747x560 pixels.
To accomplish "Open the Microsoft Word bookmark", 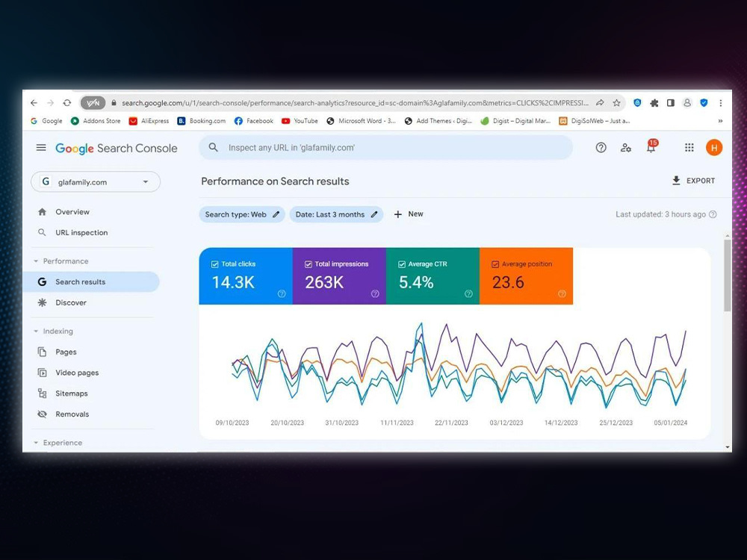I will pos(361,121).
